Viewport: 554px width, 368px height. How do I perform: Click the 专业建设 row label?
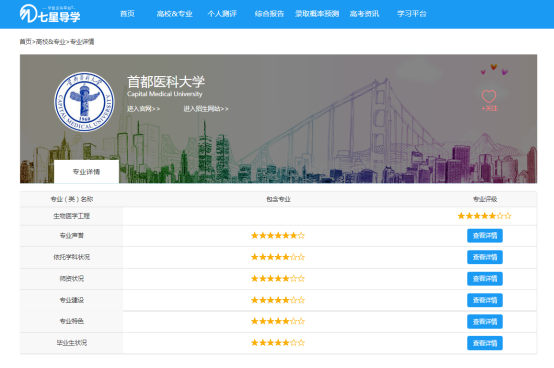pos(71,300)
